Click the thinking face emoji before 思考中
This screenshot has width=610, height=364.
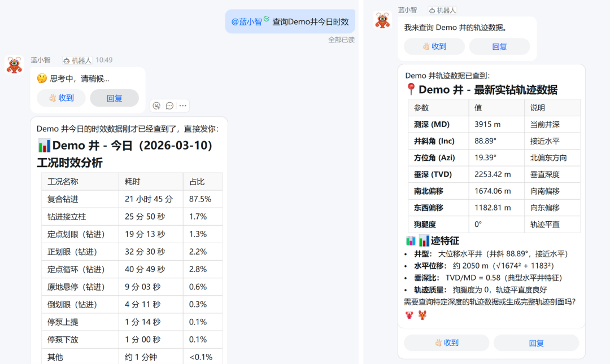(x=42, y=78)
